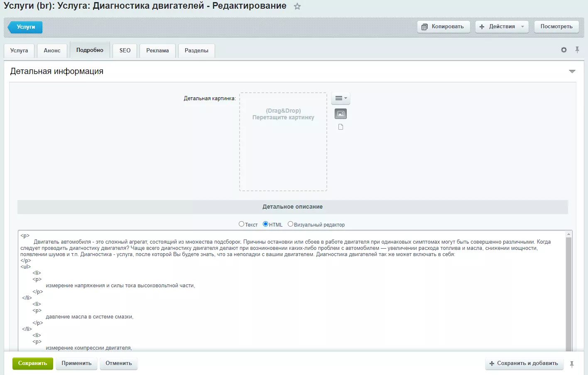This screenshot has width=588, height=375.
Task: Add page to favorites with star icon
Action: coord(297,6)
